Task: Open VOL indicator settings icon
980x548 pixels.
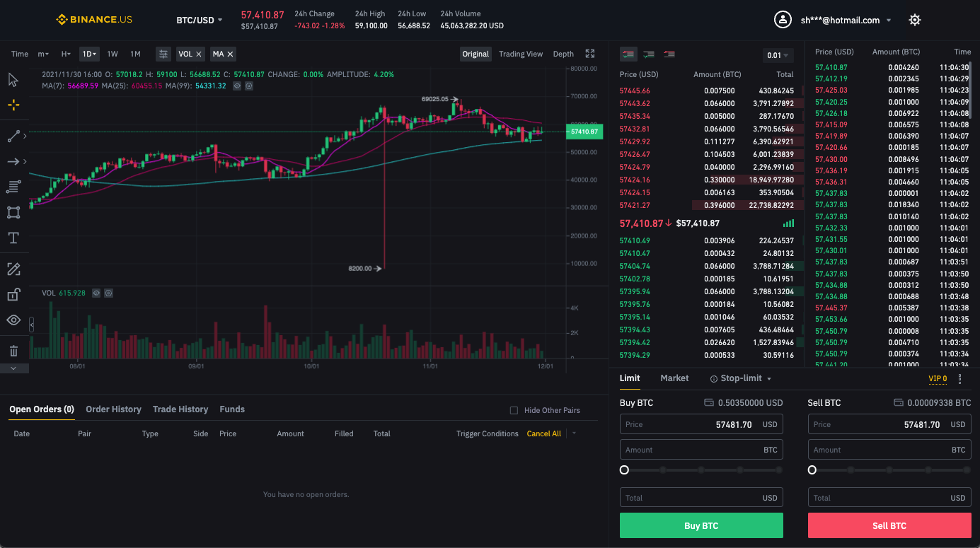Action: pos(108,293)
